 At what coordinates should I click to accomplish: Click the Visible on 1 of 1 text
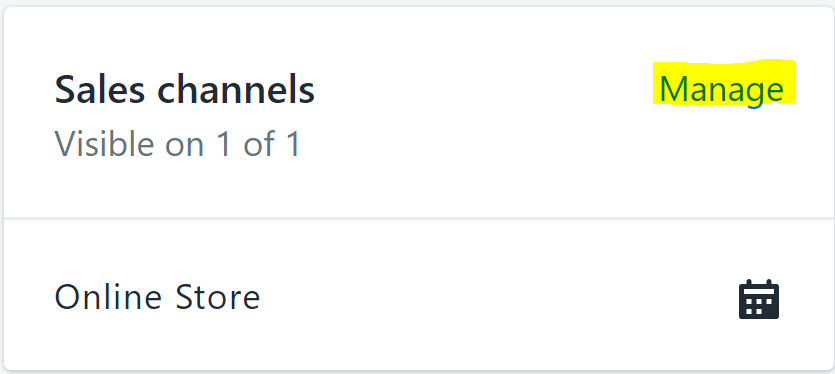click(178, 143)
